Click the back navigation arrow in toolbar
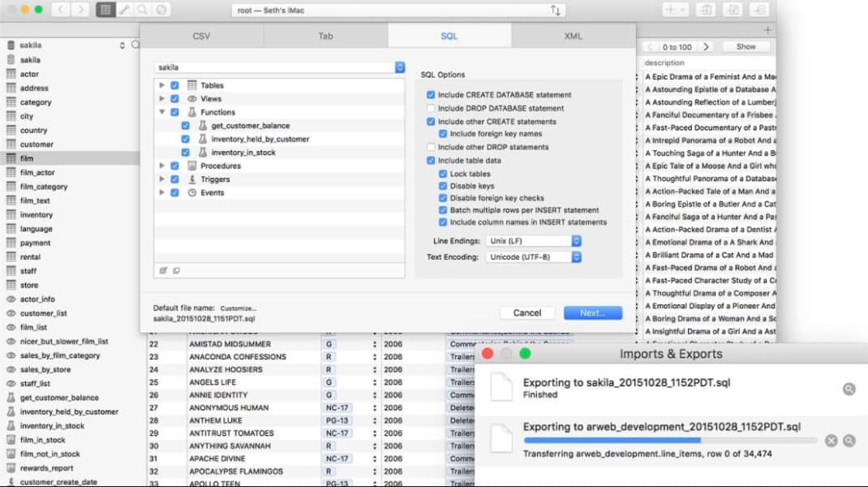Image resolution: width=868 pixels, height=487 pixels. (x=61, y=10)
